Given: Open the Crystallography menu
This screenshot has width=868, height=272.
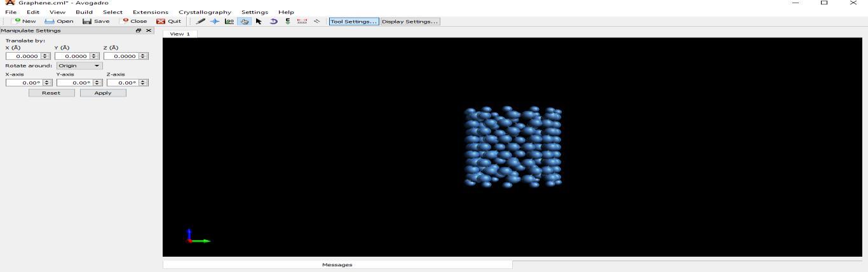Looking at the screenshot, I should pyautogui.click(x=205, y=11).
